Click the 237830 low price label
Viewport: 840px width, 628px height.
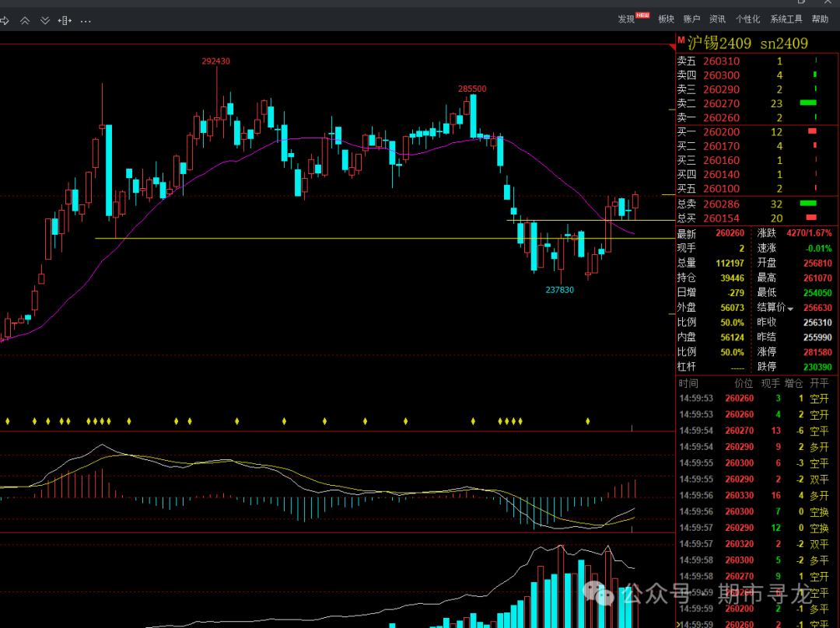560,290
